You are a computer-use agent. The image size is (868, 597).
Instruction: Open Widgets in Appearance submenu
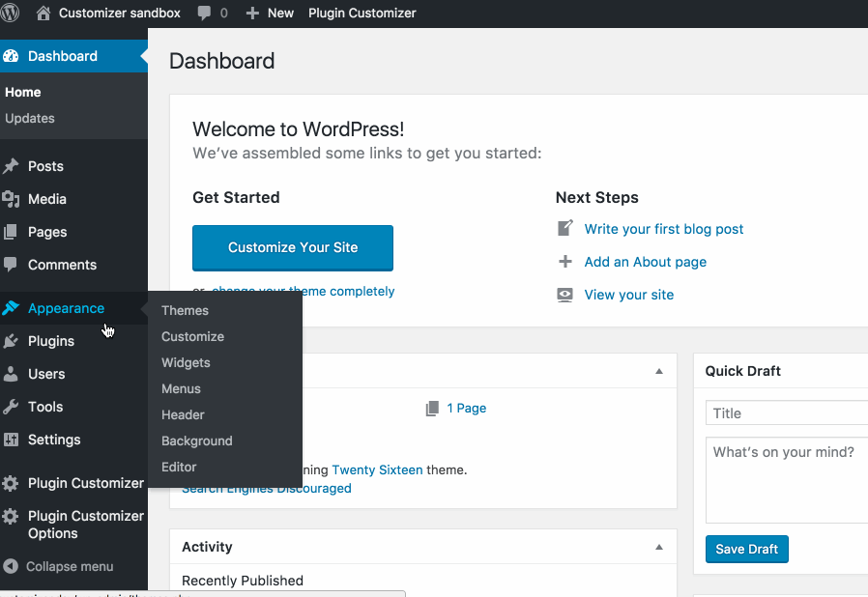coord(186,362)
